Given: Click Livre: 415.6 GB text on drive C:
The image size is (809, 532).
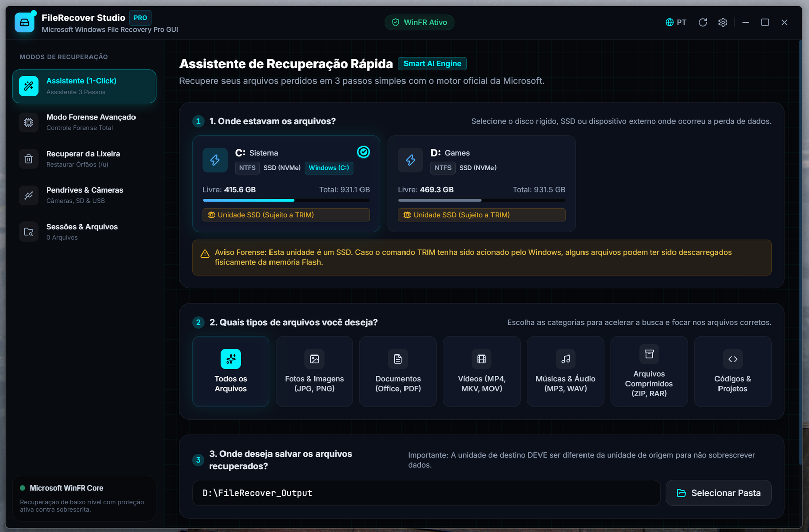Looking at the screenshot, I should coord(229,190).
